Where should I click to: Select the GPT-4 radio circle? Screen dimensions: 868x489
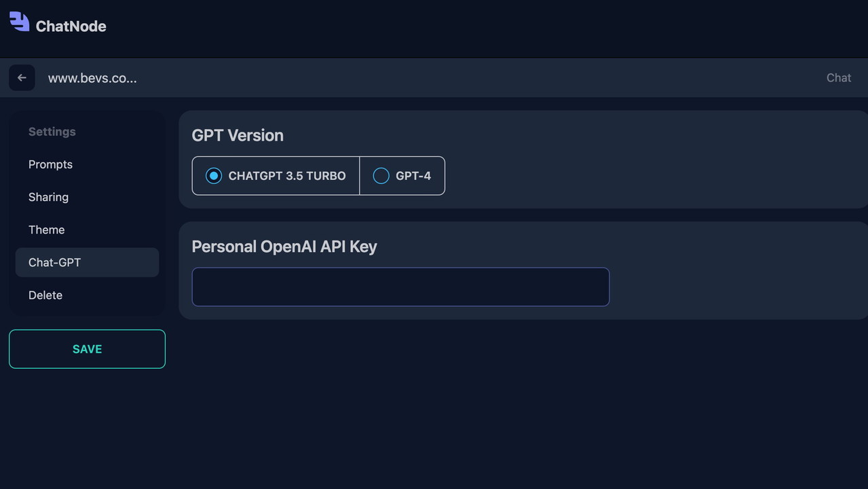point(381,176)
